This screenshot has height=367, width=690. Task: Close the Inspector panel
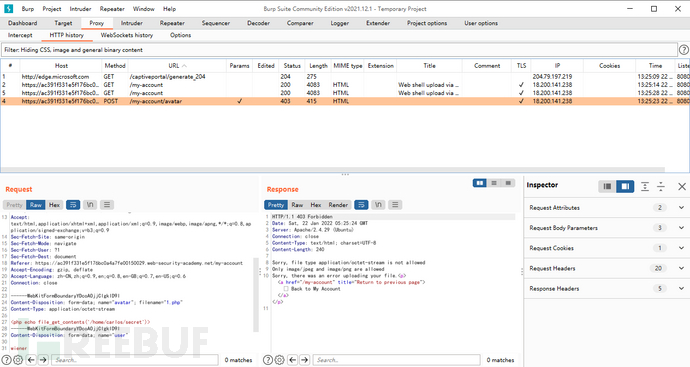(682, 187)
